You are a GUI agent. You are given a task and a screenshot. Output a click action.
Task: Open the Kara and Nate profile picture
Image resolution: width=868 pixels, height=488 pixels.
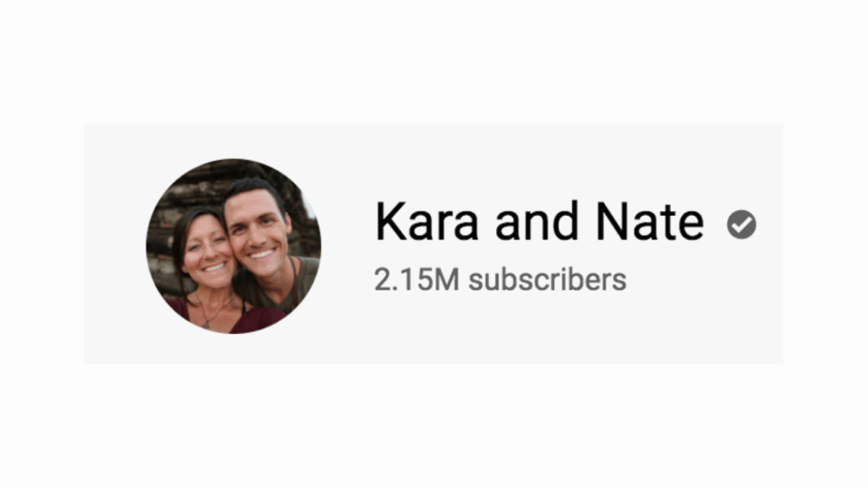(x=233, y=247)
